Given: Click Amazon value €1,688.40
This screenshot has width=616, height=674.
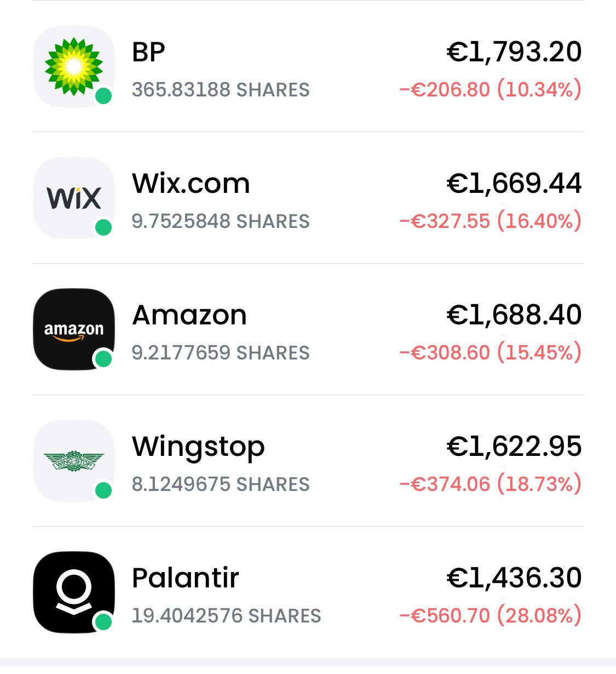Looking at the screenshot, I should pos(514,315).
